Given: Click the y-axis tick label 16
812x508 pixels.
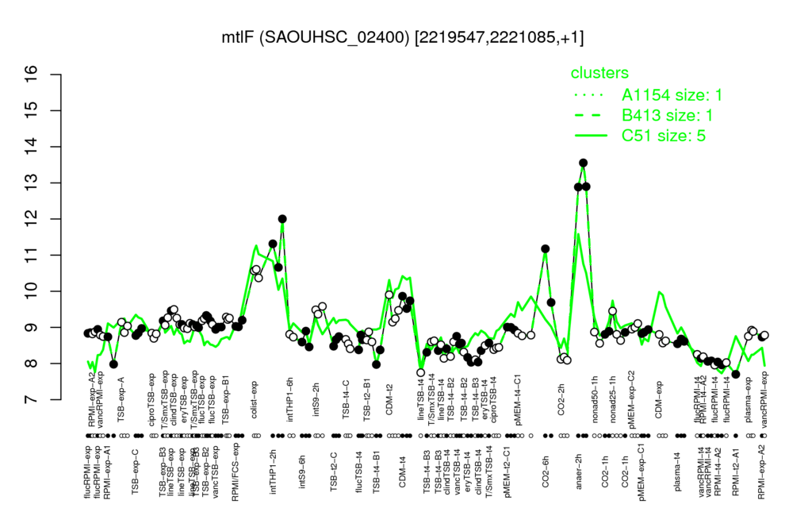Looking at the screenshot, I should 32,75.
